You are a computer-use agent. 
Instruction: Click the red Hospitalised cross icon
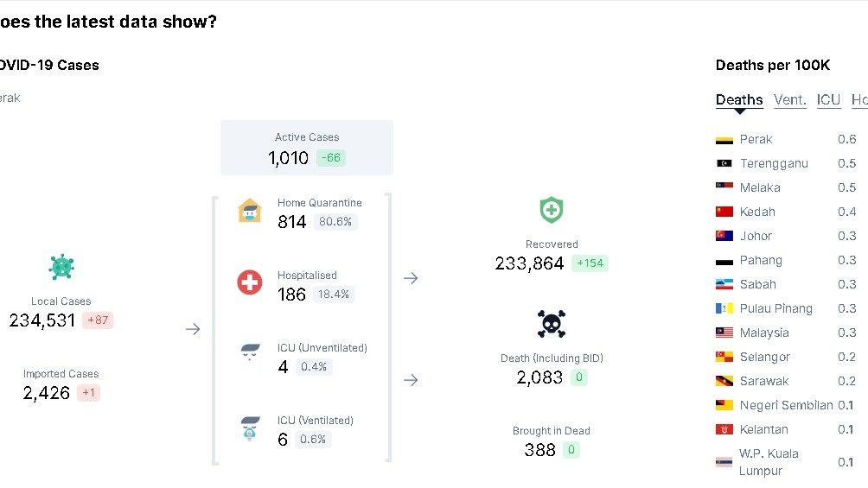(250, 282)
